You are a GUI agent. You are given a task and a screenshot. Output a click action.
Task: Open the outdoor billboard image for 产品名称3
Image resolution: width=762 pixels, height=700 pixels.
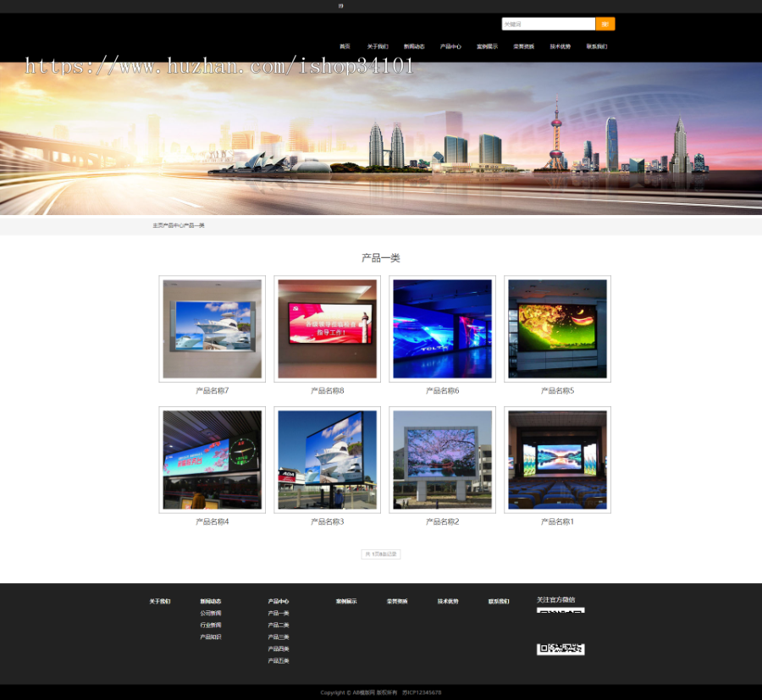[x=327, y=460]
